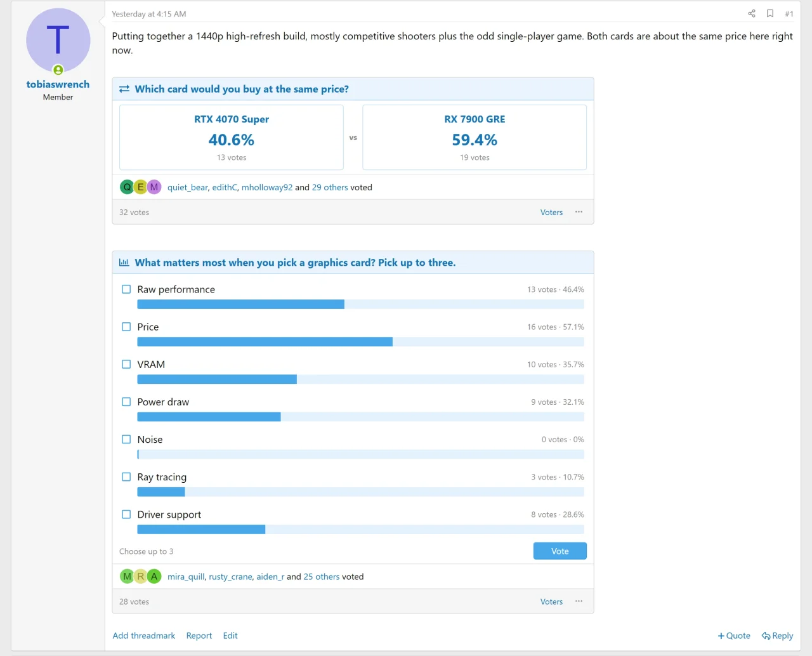Screen dimensions: 812x656
Task: Open the green M avatar beside mira_quill
Action: pos(127,577)
